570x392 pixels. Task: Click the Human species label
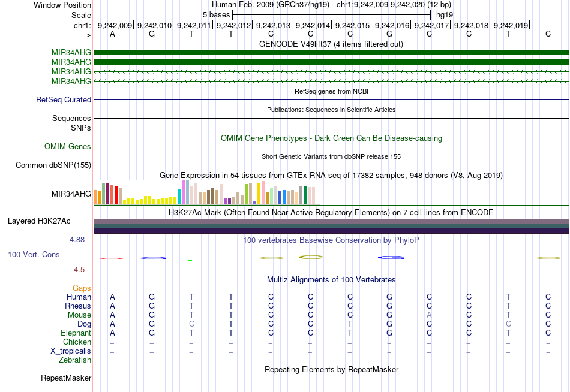coord(79,297)
